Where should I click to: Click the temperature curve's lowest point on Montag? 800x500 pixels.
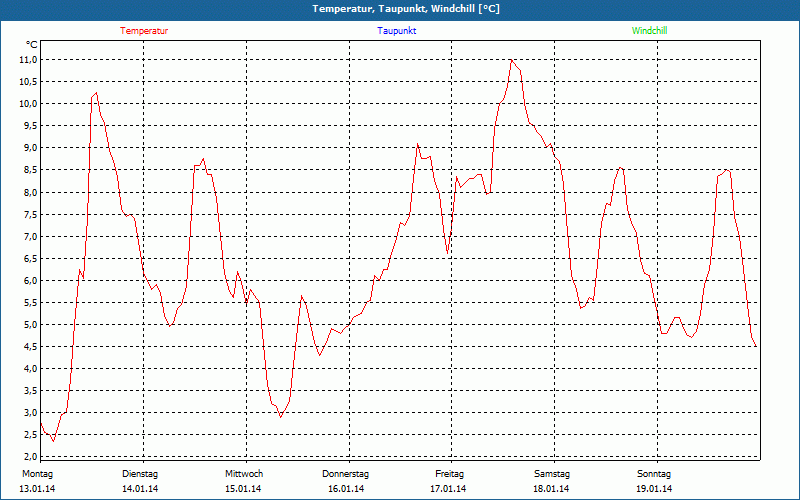pyautogui.click(x=53, y=441)
